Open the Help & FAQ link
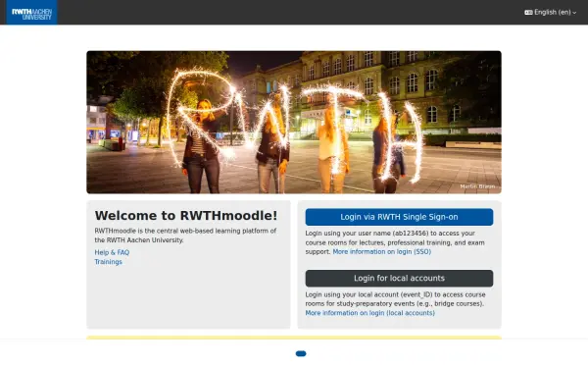Viewport: 588px width, 368px height. point(112,253)
